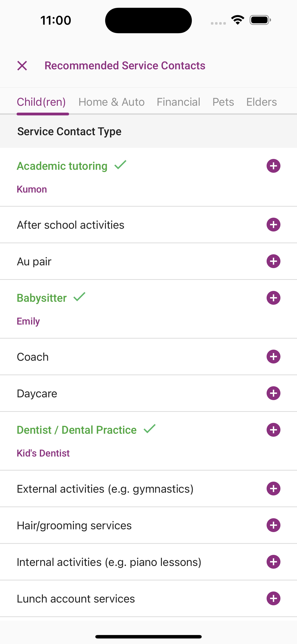
Task: Tap plus icon beside After school activities
Action: pos(273,225)
